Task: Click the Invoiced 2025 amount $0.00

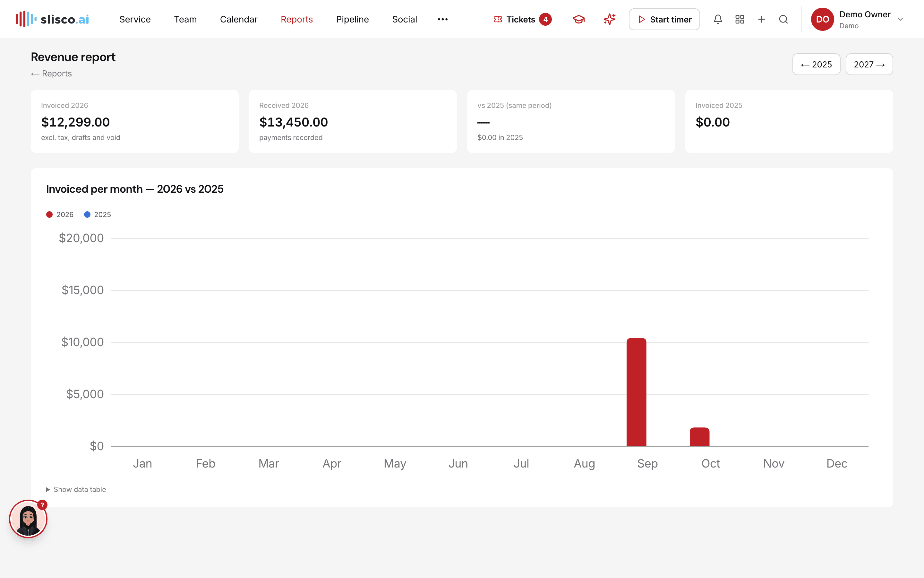Action: click(x=713, y=122)
